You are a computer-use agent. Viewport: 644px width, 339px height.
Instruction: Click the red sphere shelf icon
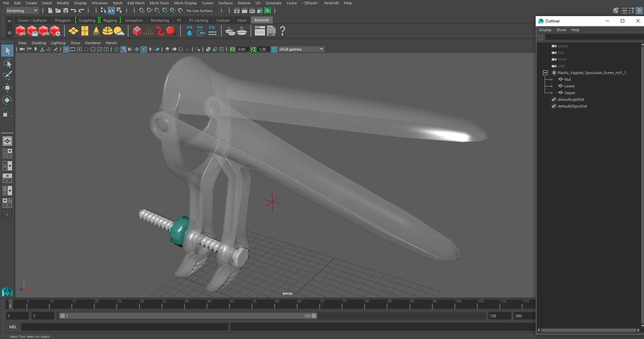[x=171, y=31]
